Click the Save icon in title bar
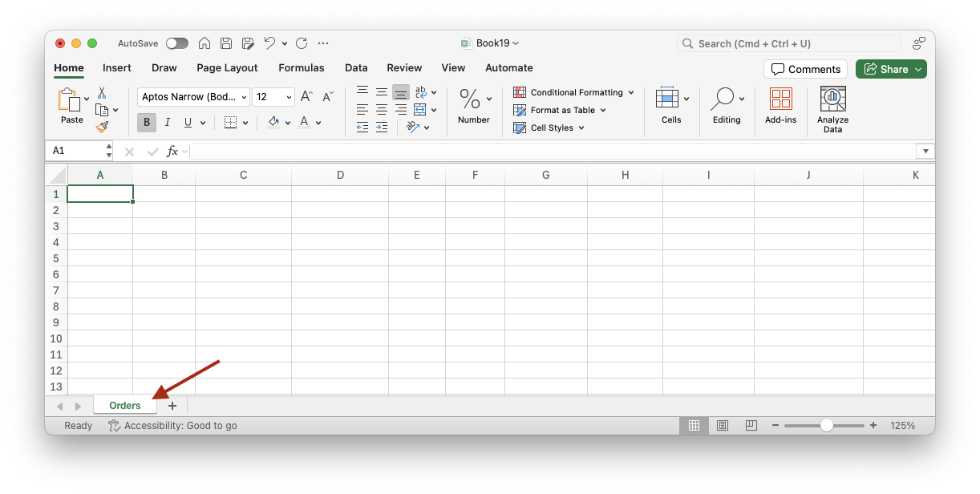Image resolution: width=980 pixels, height=494 pixels. pos(226,43)
